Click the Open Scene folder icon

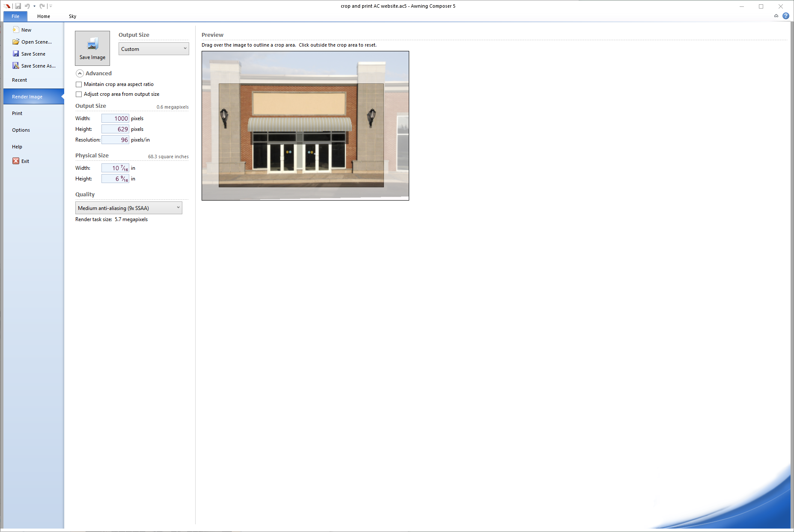pyautogui.click(x=16, y=41)
